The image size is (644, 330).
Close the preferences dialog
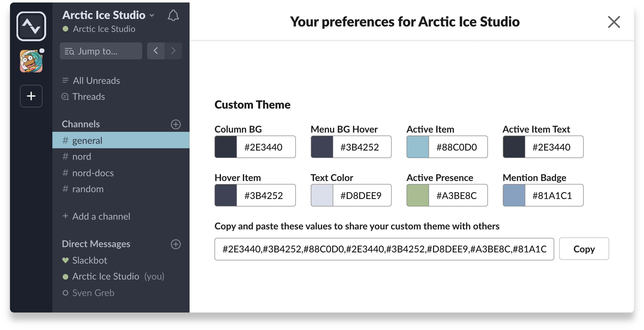pos(614,22)
